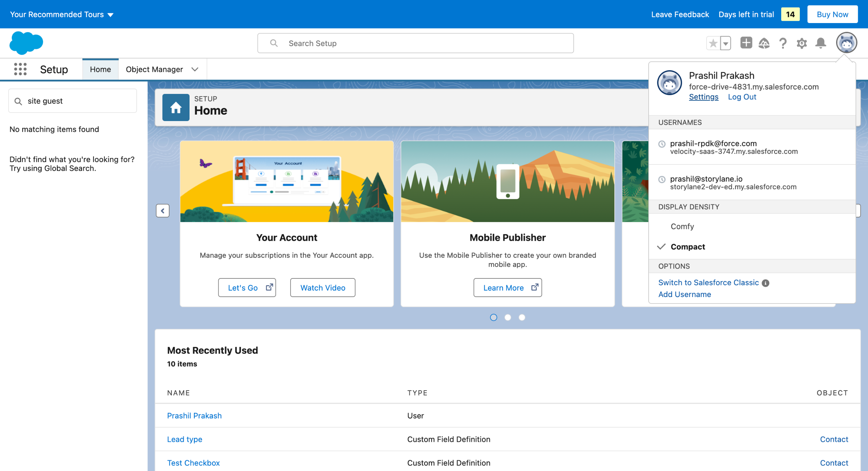Screen dimensions: 868x471
Task: Focus the Search Setup field
Action: coord(416,43)
